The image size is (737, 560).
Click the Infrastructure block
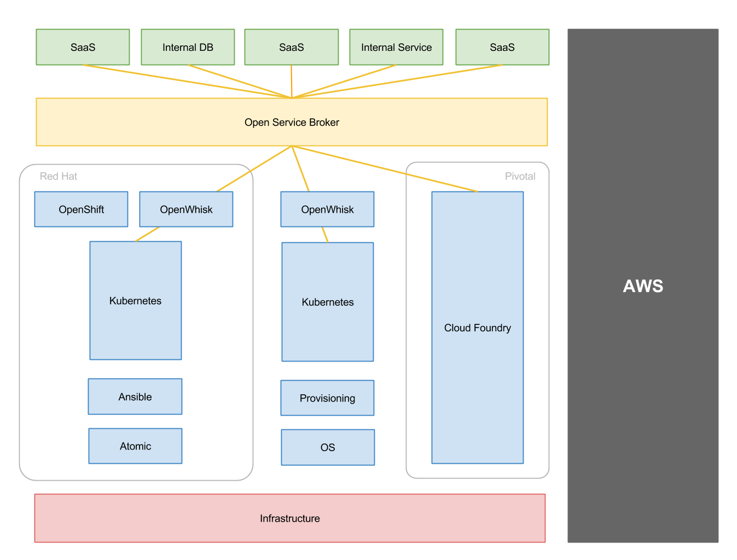coord(290,518)
